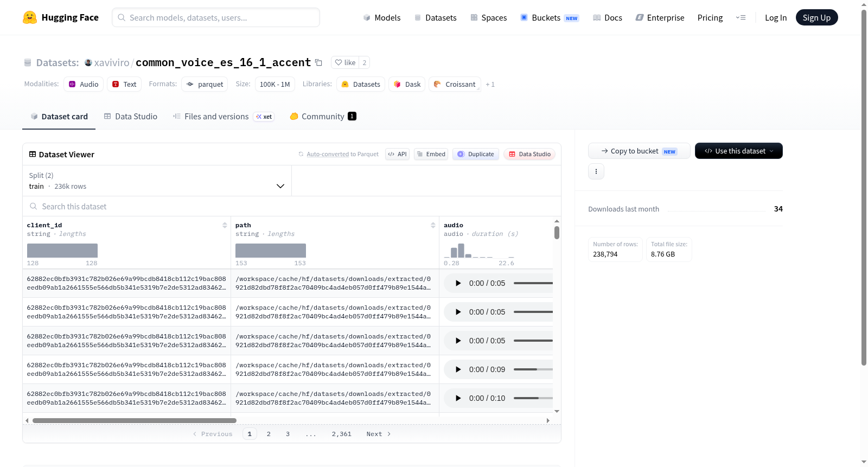
Task: Sort by the client_id column icon
Action: point(225,225)
